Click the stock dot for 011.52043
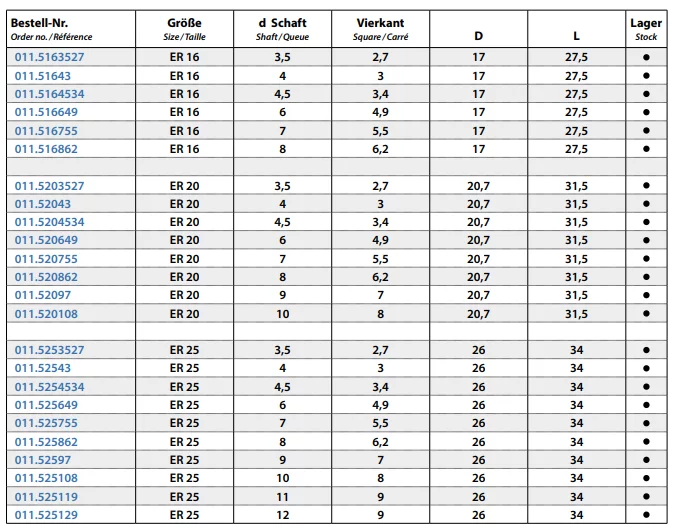This screenshot has width=682, height=529. coord(646,204)
